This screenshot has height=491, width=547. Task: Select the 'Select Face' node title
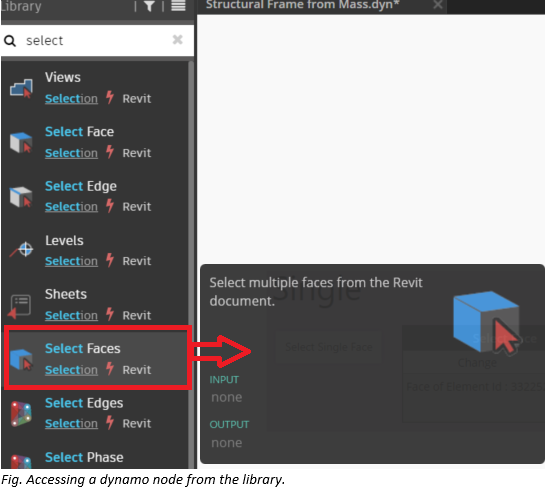[x=80, y=132]
